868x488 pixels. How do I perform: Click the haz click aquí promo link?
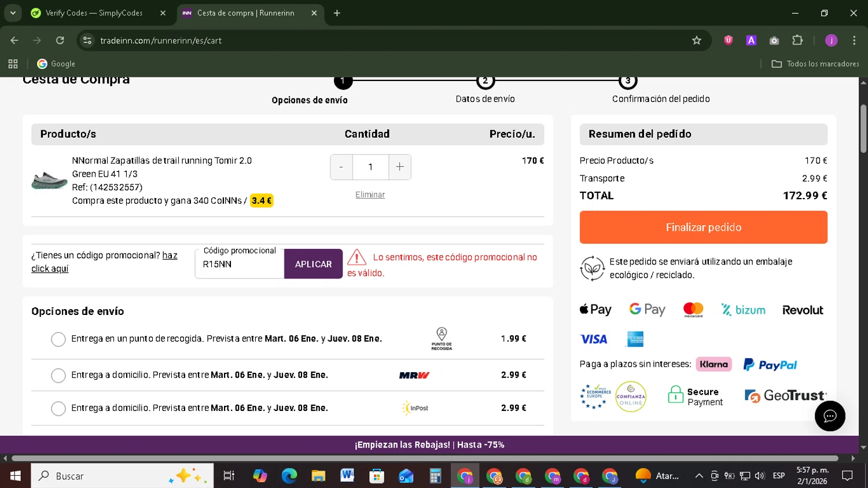pos(104,262)
